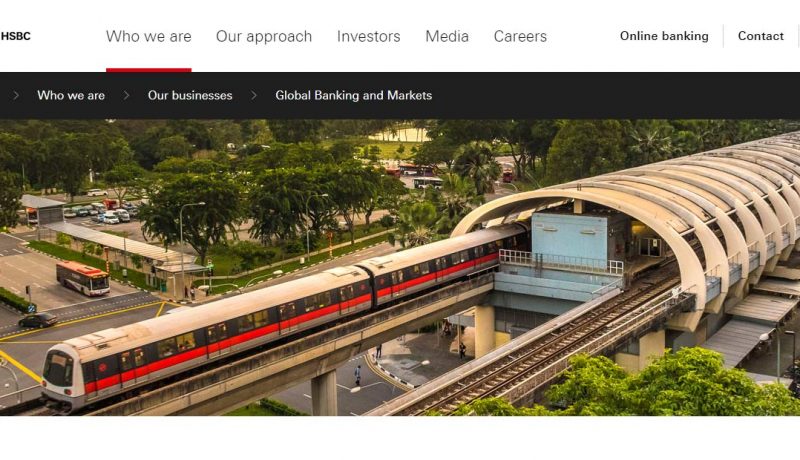Screen dimensions: 800x460
Task: Click chevron before Global Banking and Markets
Action: [x=254, y=95]
